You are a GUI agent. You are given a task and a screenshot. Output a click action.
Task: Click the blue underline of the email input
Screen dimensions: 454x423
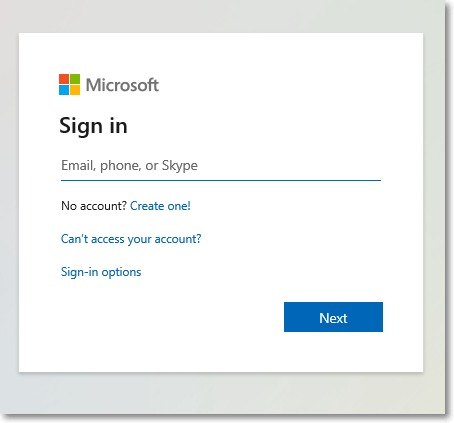click(x=221, y=180)
